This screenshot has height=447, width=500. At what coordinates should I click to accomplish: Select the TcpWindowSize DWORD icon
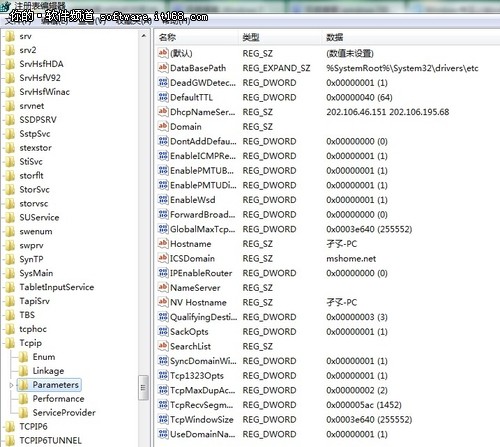pos(163,419)
